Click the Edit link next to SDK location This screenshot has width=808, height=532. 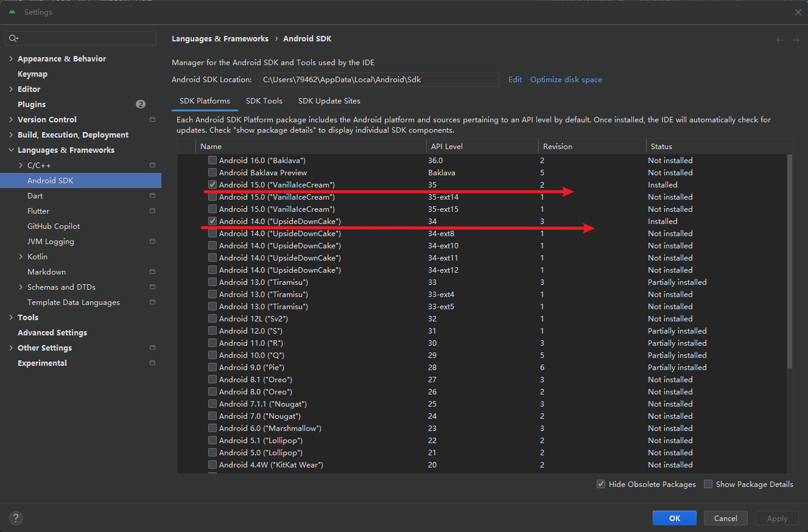click(515, 79)
